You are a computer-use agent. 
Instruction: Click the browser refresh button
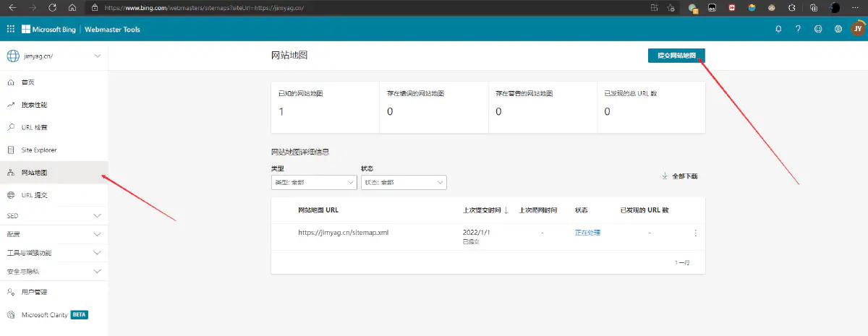click(53, 7)
